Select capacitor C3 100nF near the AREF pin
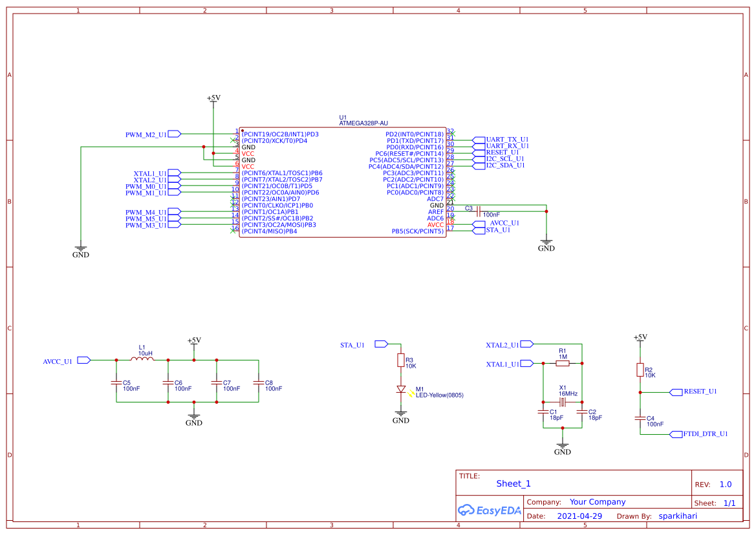Viewport: 756px width, 535px height. click(477, 209)
